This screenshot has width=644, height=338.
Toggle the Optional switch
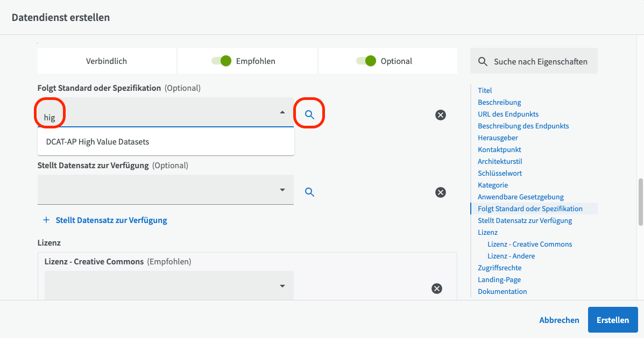pos(366,61)
